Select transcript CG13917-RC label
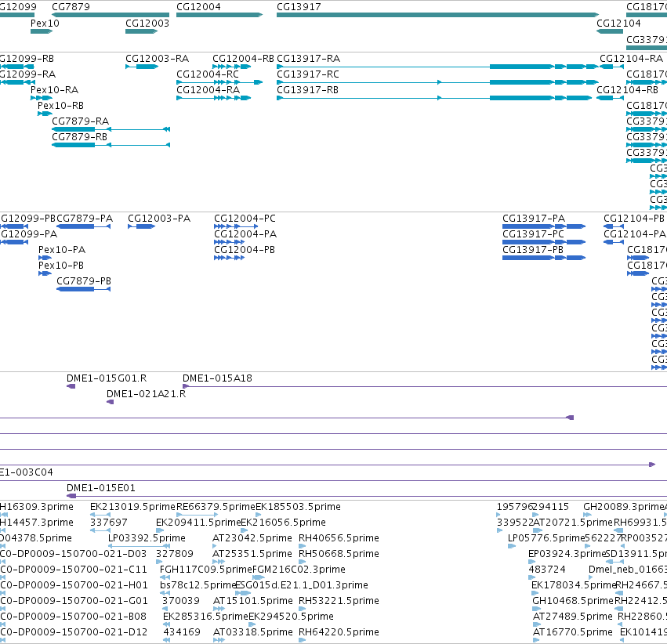 (308, 74)
